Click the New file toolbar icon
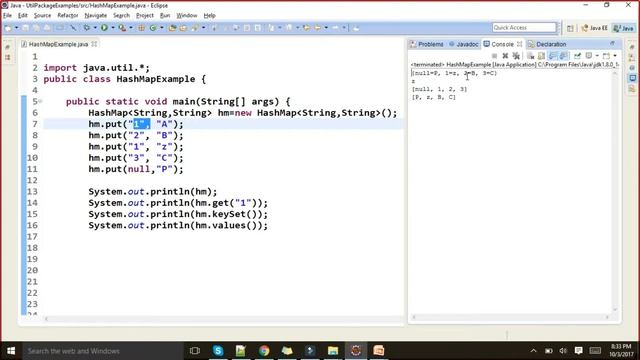Screen dimensions: 640x360 (8, 28)
